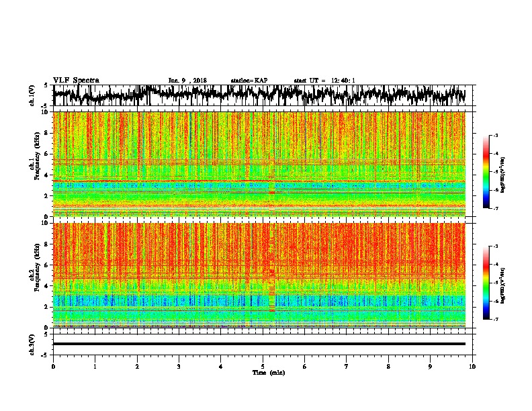
Task: Select the ch.1 spectrogram color bar
Action: (486, 172)
